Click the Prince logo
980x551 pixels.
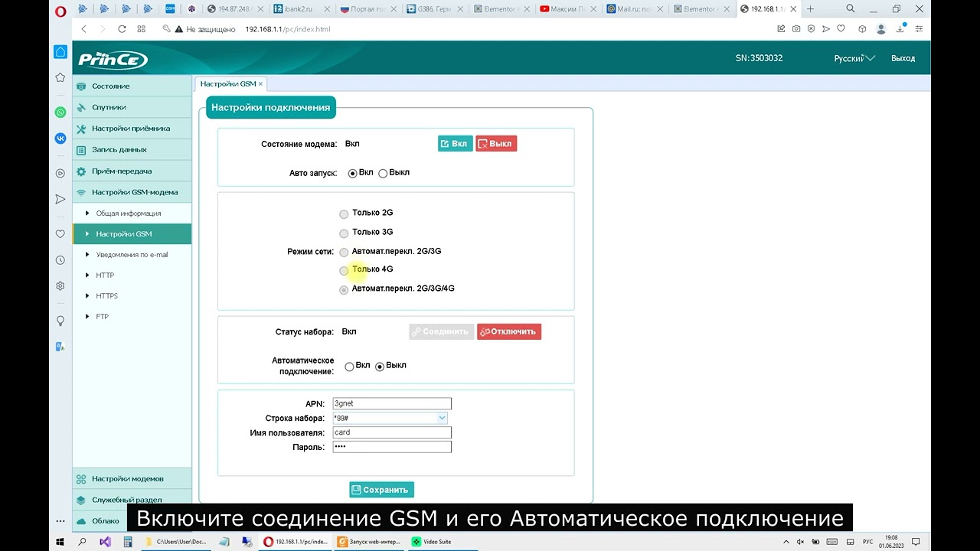coord(113,59)
